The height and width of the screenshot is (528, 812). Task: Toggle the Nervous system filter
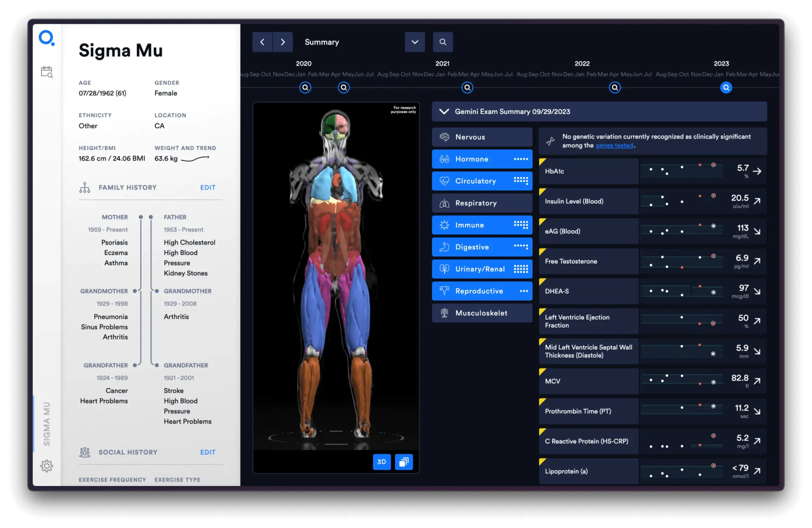(x=482, y=137)
